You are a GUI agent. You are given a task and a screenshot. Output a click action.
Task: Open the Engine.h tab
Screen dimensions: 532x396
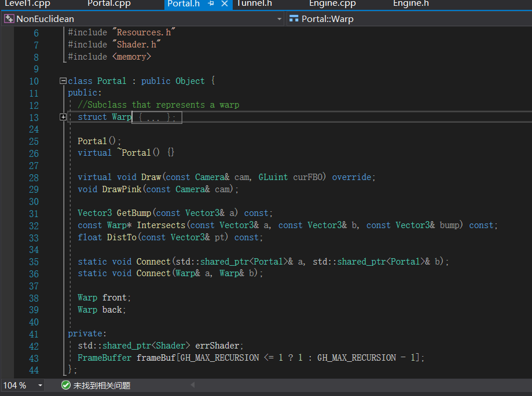411,3
